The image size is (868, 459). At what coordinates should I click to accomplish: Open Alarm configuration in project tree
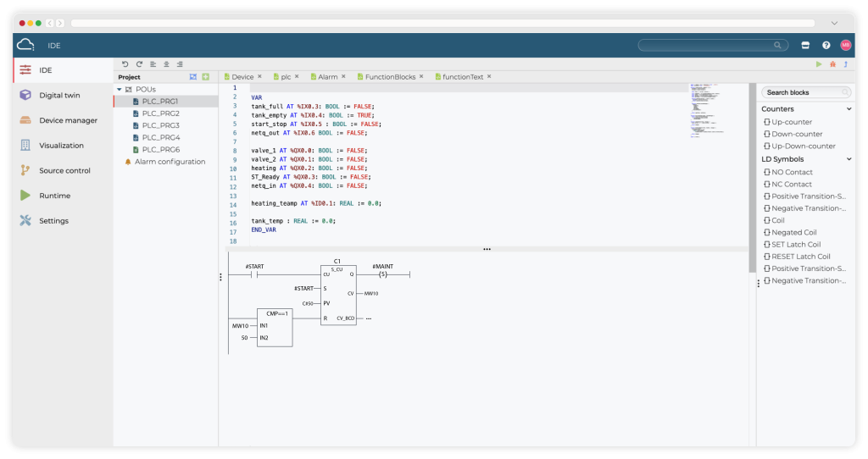(x=170, y=162)
